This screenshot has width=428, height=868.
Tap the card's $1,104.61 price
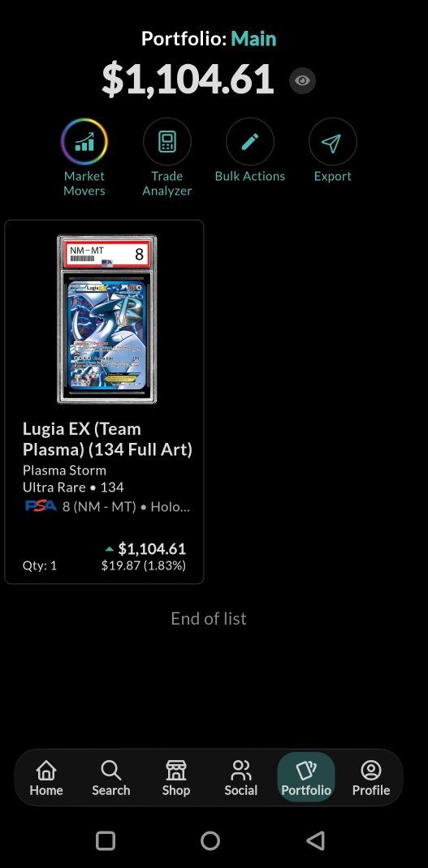point(152,548)
